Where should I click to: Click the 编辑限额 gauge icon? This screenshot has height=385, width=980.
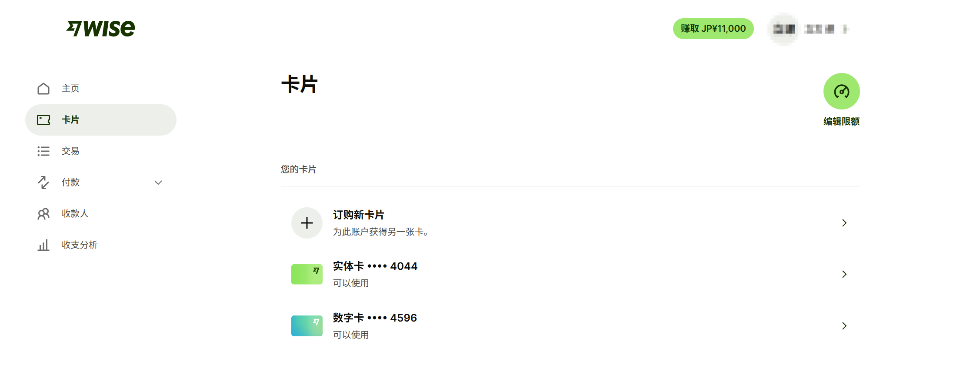841,91
